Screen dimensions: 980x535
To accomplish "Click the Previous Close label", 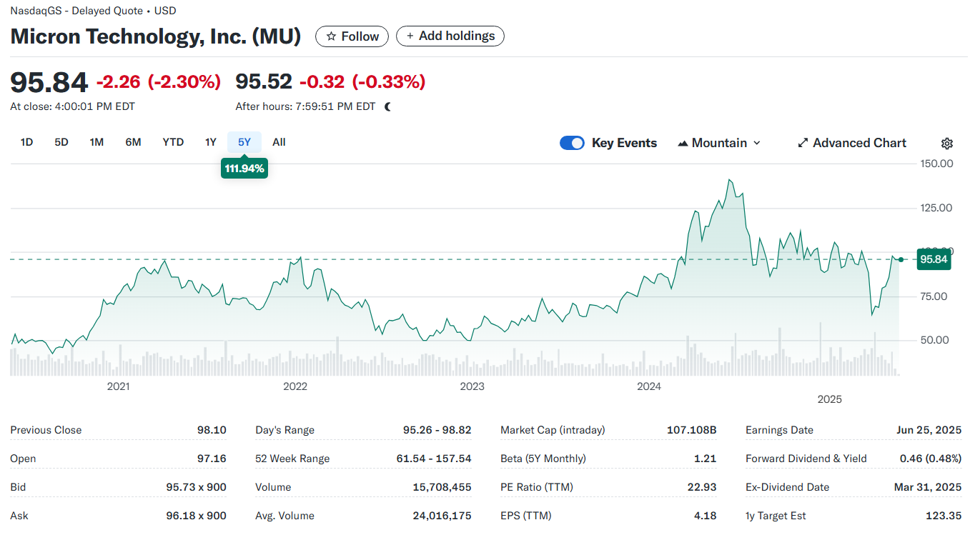I will click(46, 430).
